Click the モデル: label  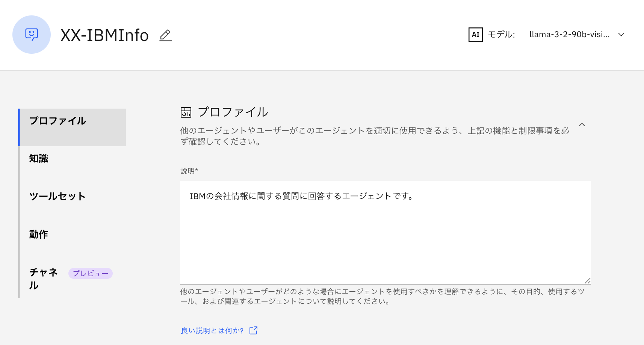(501, 35)
